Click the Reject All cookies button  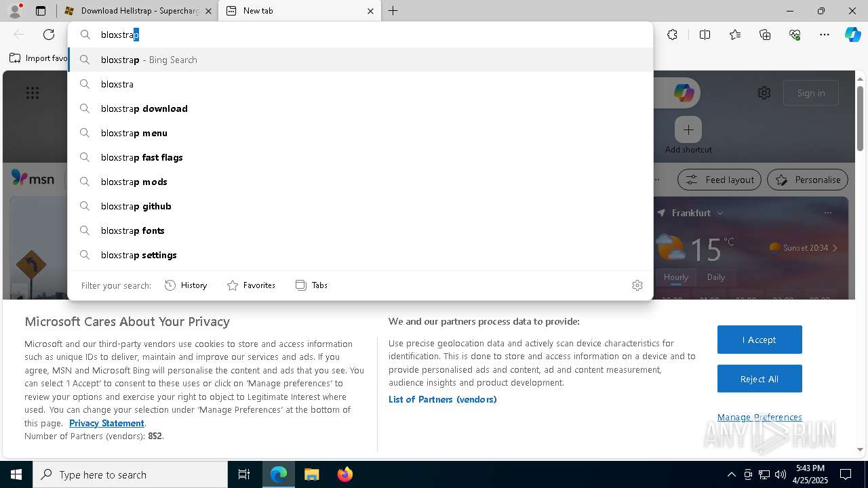[759, 379]
